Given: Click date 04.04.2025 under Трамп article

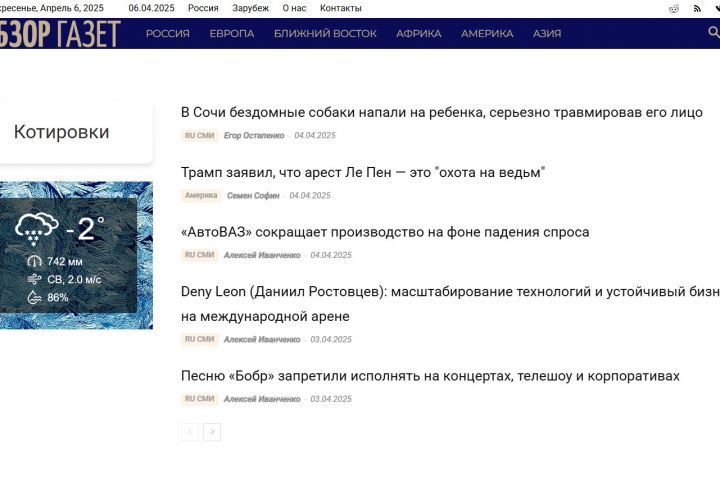Looking at the screenshot, I should pyautogui.click(x=310, y=195).
